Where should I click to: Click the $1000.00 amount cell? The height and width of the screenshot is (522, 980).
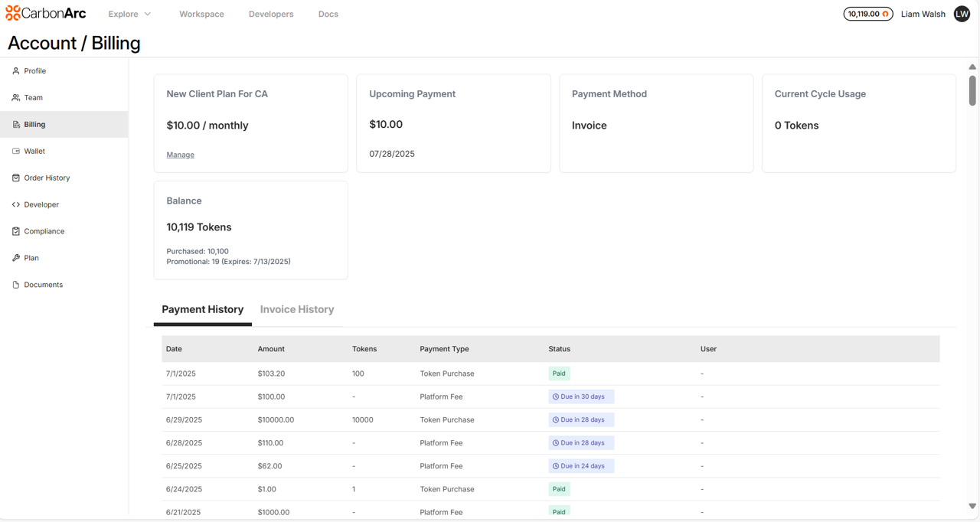(273, 511)
